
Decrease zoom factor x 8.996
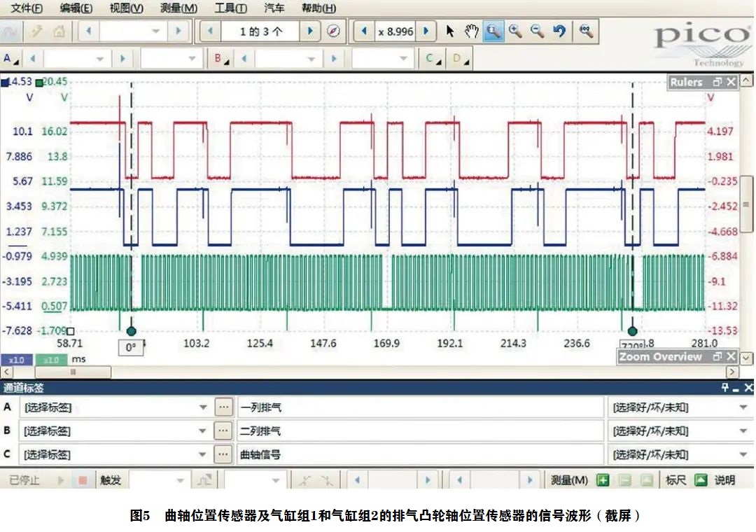[x=364, y=31]
